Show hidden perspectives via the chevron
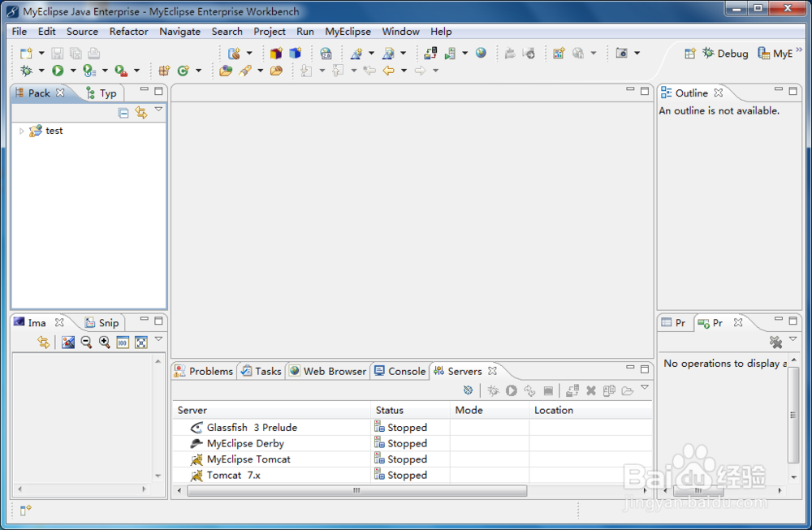The image size is (812, 530). point(799,50)
